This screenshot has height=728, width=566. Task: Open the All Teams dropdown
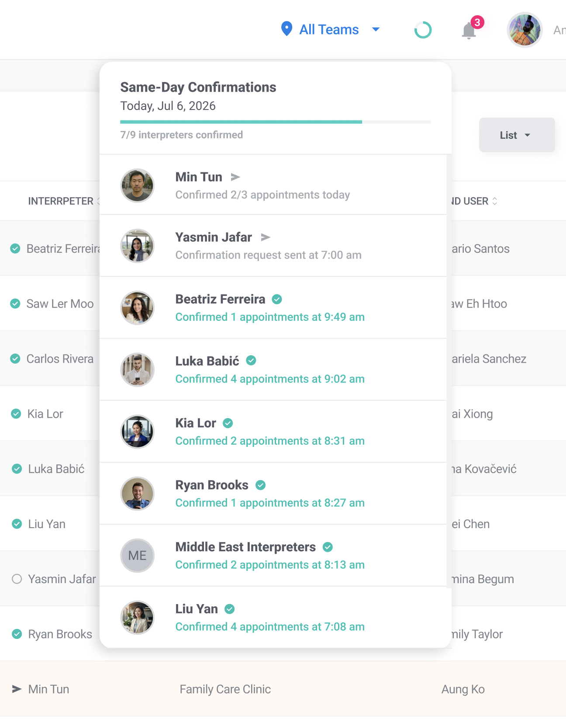tap(330, 30)
